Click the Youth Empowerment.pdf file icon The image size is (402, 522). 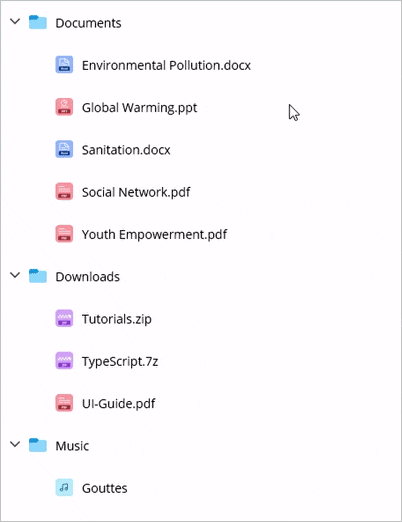tap(64, 234)
